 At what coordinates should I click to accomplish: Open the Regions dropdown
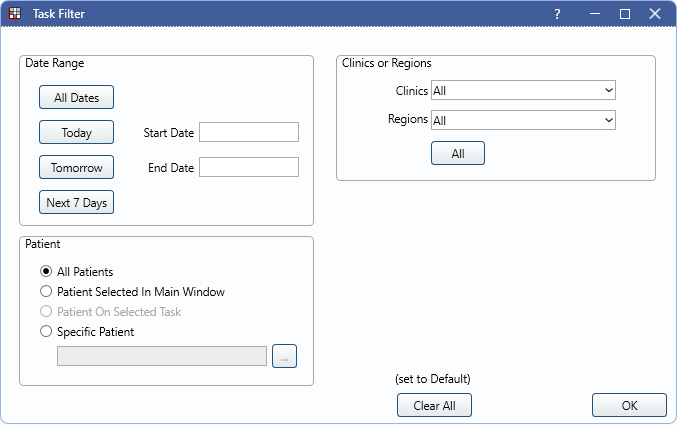(x=522, y=120)
